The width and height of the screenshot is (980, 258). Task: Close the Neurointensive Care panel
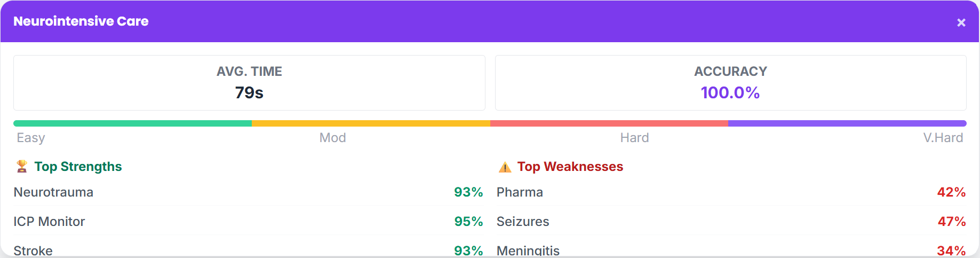961,22
